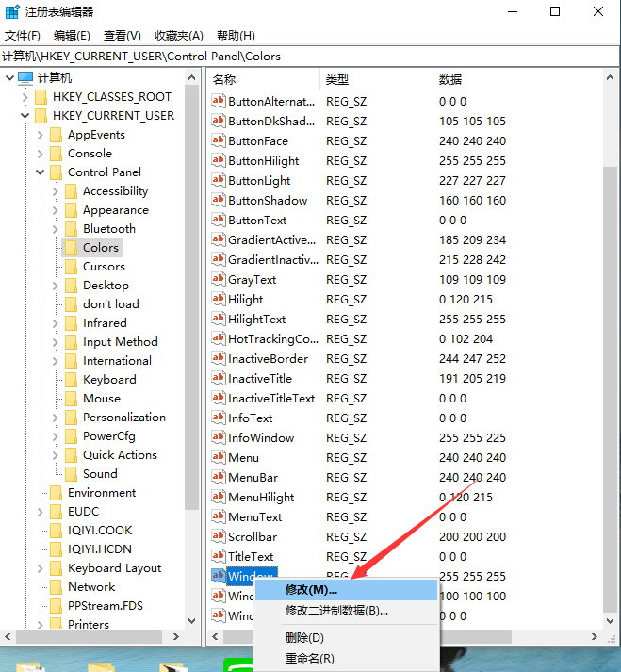
Task: Select the HKEY_CLASSES_ROOT folder icon
Action: coord(41,97)
